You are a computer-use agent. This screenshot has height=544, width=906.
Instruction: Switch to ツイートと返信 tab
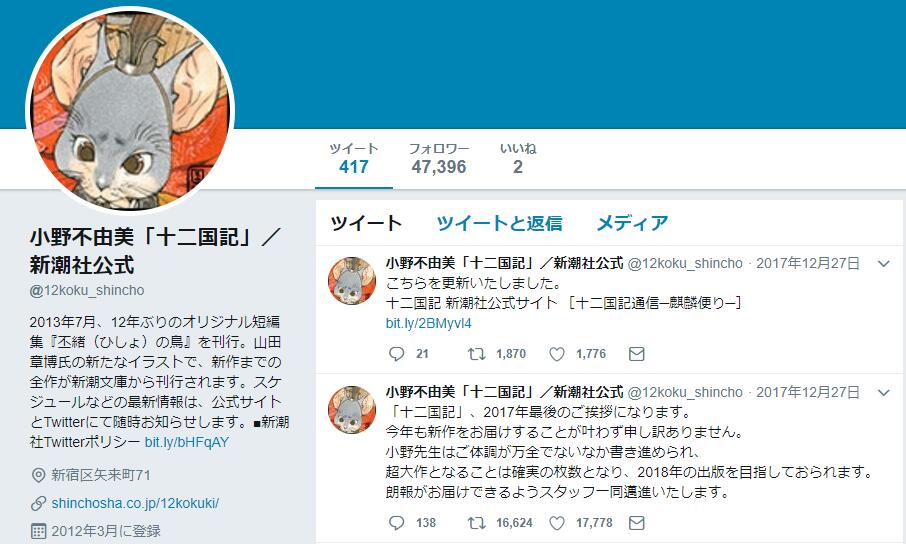pyautogui.click(x=499, y=223)
